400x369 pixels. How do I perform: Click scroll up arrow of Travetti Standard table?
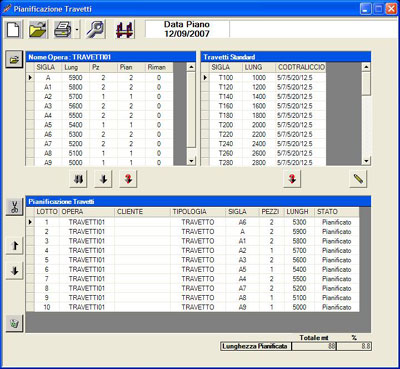366,67
